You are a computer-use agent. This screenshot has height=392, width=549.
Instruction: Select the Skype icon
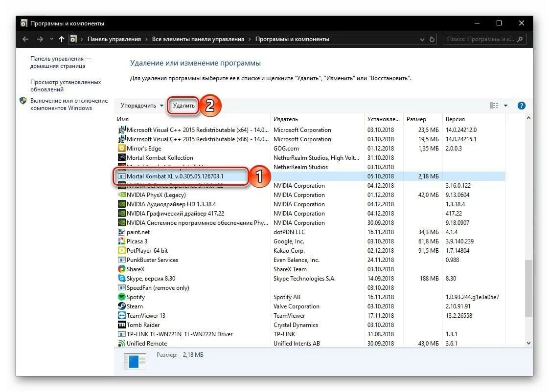[121, 278]
